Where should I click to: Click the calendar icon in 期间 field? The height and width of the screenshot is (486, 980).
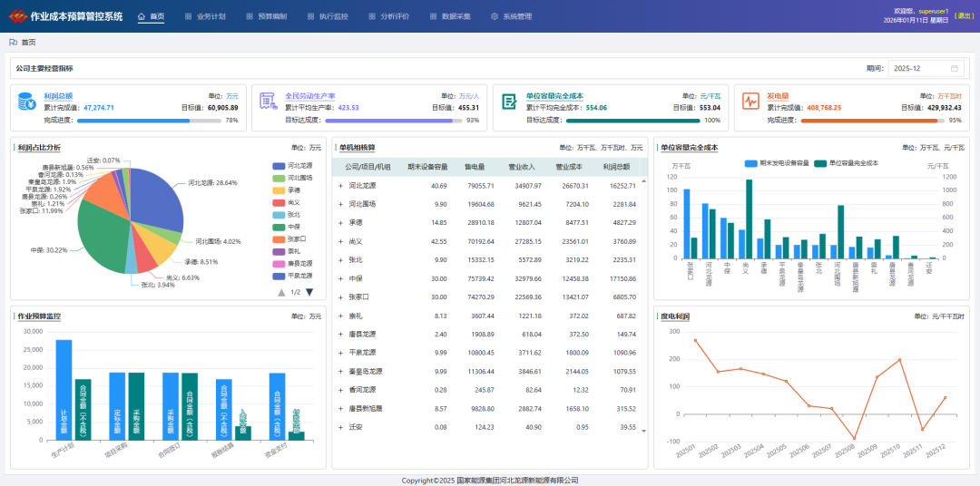955,68
